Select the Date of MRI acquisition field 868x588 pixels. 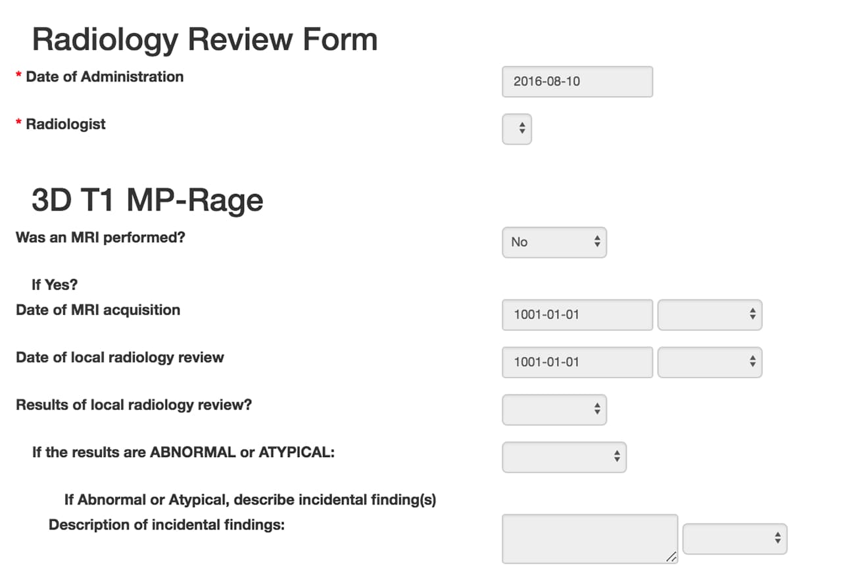[x=577, y=315]
